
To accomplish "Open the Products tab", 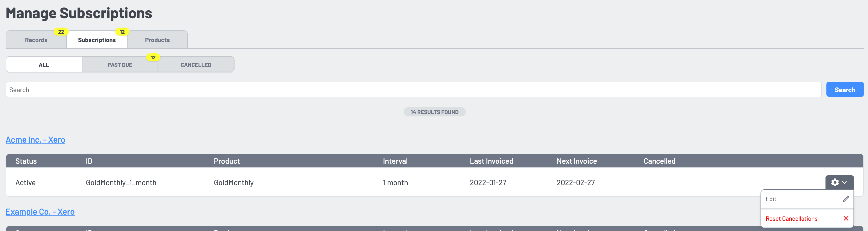I will pos(157,40).
